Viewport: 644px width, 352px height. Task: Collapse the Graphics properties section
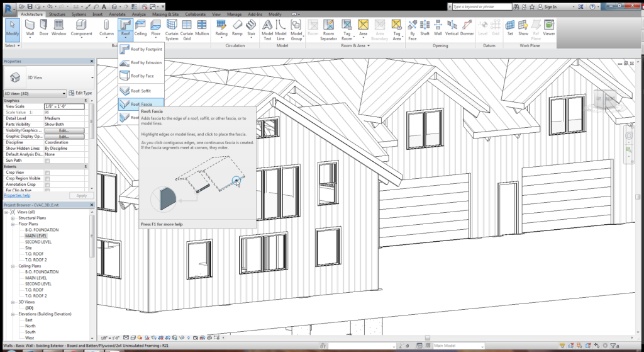[86, 100]
